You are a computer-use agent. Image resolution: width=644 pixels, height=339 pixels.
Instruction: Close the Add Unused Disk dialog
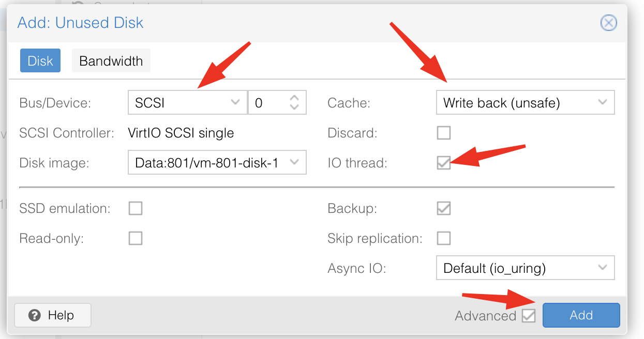click(608, 23)
